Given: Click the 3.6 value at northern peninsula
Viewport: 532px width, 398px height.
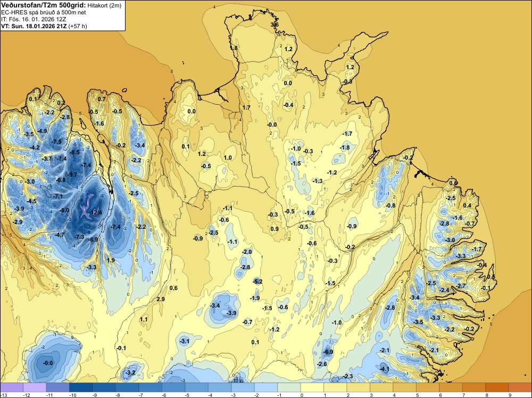Looking at the screenshot, I should pyautogui.click(x=275, y=24).
